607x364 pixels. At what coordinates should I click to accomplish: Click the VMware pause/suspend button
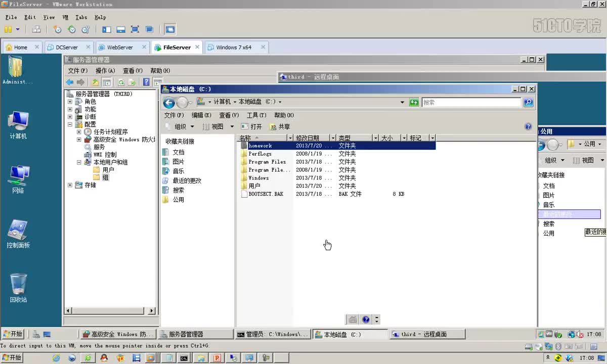click(8, 30)
